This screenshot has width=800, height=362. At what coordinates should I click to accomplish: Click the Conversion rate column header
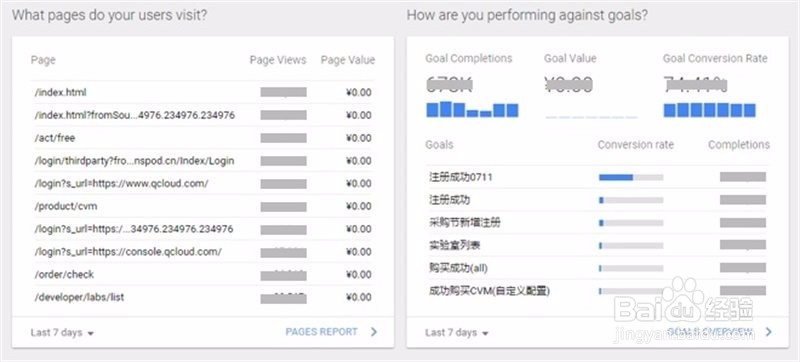click(636, 145)
